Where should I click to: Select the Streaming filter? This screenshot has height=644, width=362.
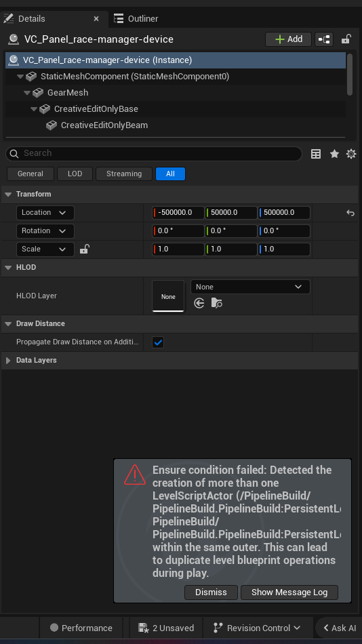(123, 174)
